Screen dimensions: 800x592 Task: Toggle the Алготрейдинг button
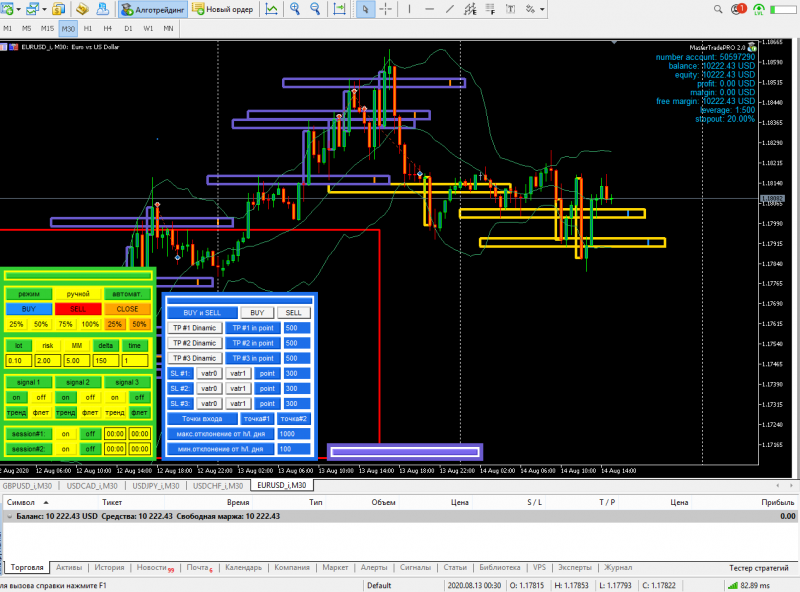click(153, 9)
